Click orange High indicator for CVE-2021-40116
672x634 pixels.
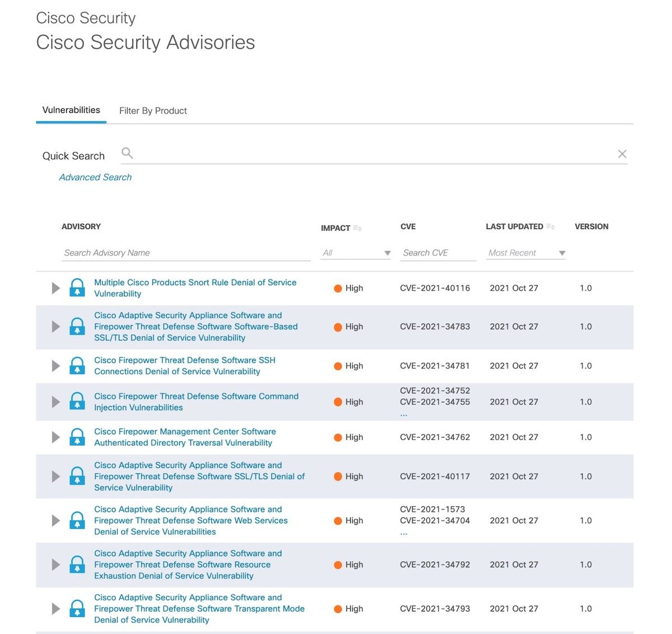pyautogui.click(x=338, y=288)
